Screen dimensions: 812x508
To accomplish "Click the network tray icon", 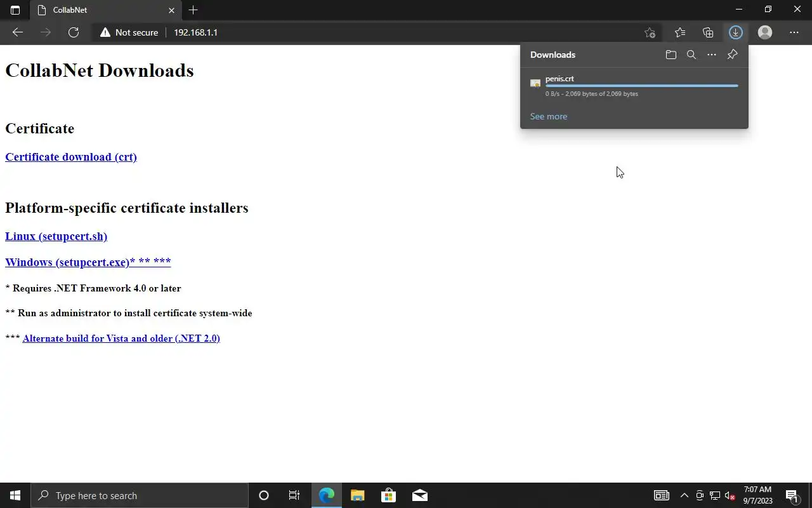I will coord(715,495).
